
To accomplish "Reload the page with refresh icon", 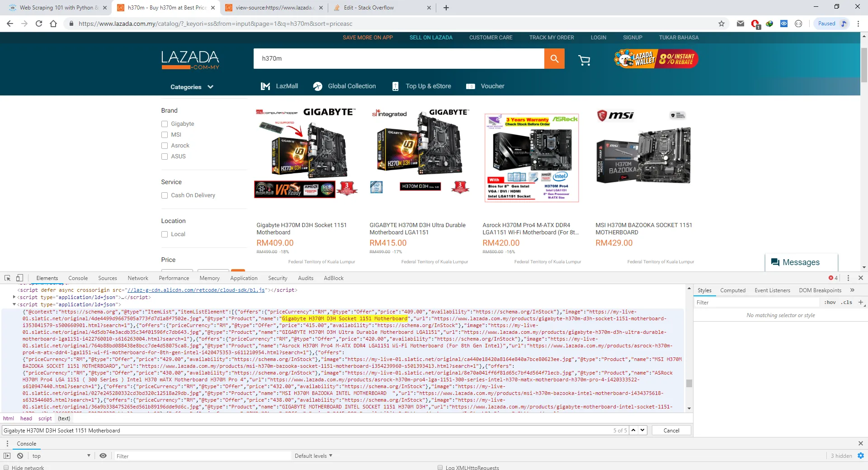I will (x=39, y=24).
